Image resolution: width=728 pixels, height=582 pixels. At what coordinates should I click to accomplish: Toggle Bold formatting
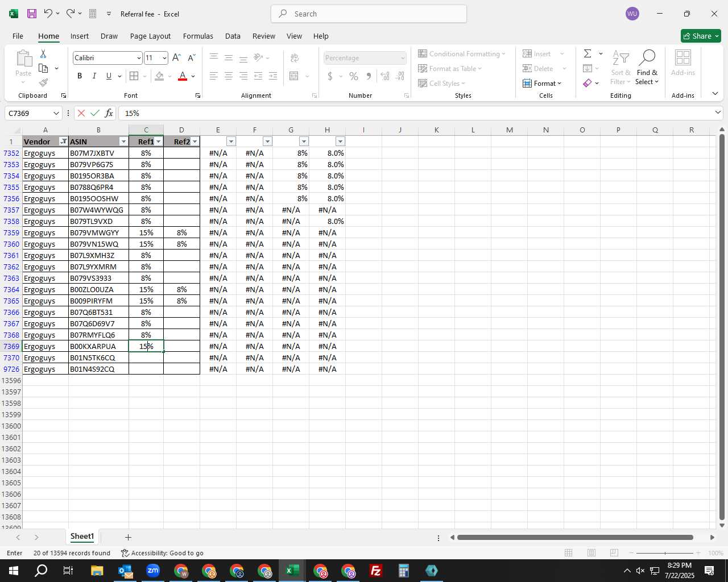tap(80, 76)
